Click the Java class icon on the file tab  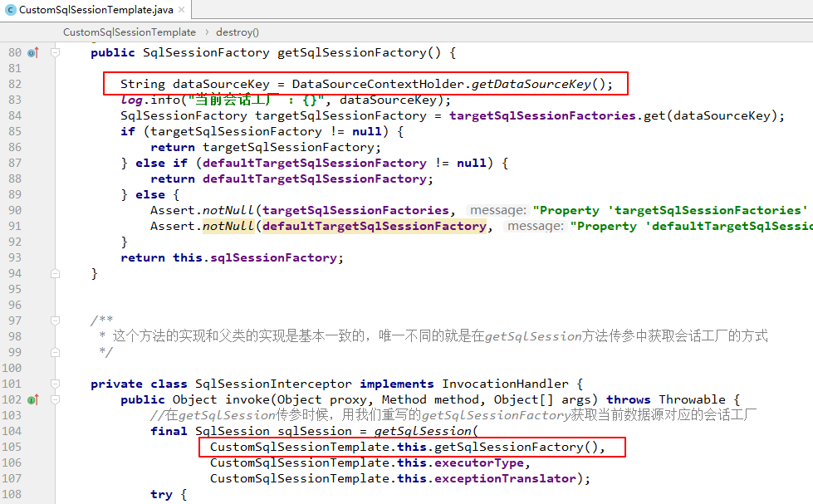[x=10, y=10]
